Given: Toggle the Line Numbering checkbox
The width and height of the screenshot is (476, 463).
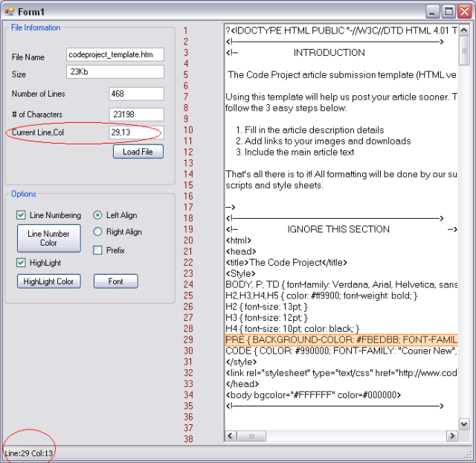Looking at the screenshot, I should [21, 215].
